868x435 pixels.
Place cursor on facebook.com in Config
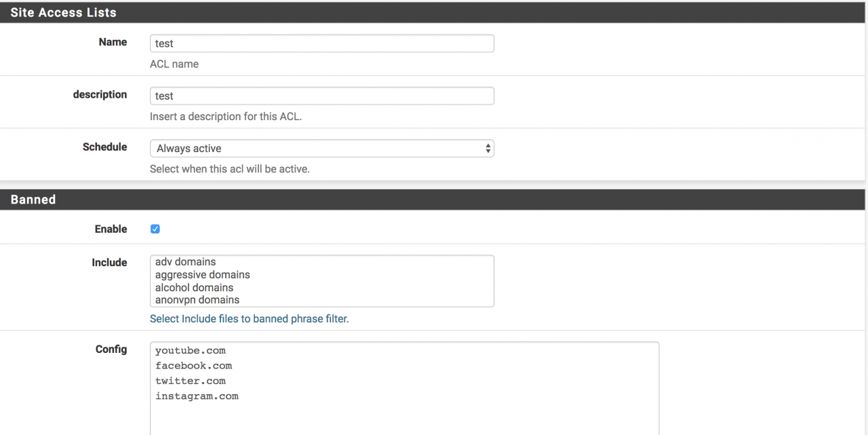(193, 366)
